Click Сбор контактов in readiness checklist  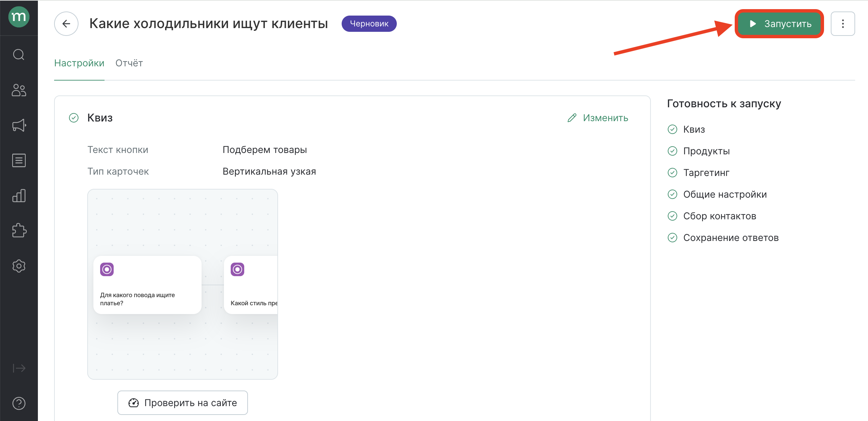click(719, 216)
